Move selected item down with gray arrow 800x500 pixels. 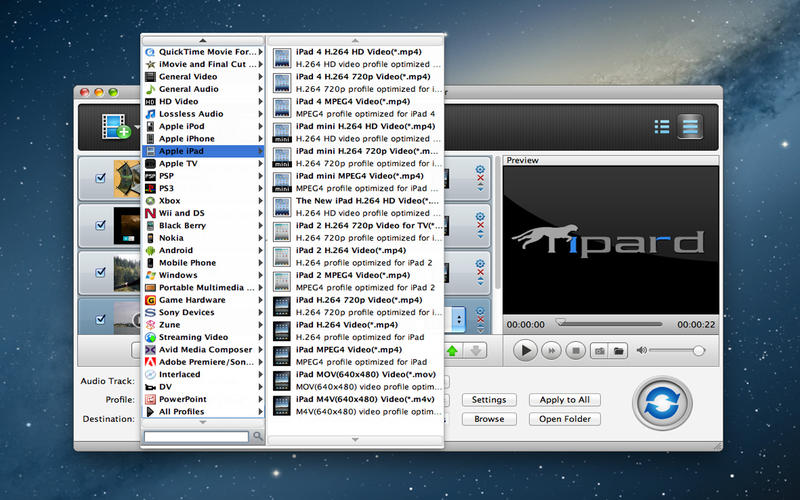tap(475, 351)
